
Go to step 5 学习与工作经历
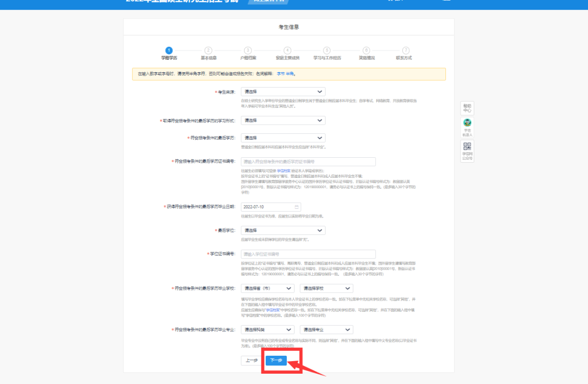327,53
